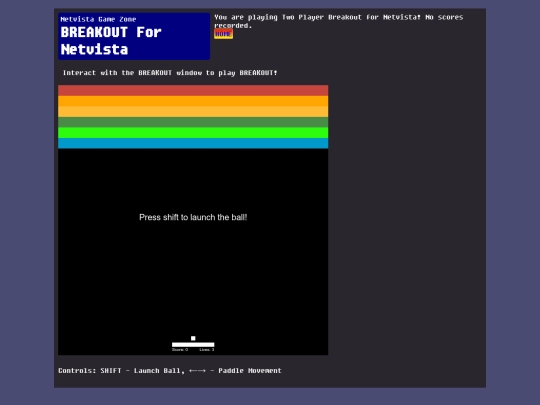540x405 pixels.
Task: Click the bright green brick row
Action: click(193, 133)
